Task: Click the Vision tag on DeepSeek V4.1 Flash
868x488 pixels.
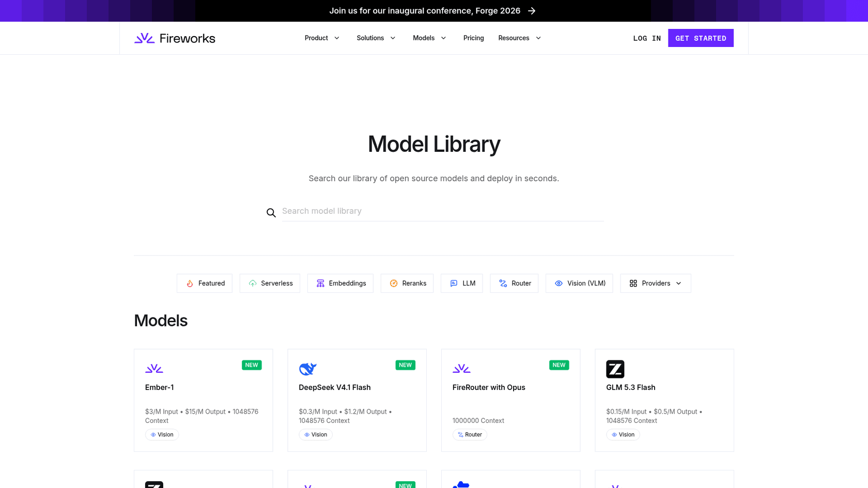Action: 316,435
